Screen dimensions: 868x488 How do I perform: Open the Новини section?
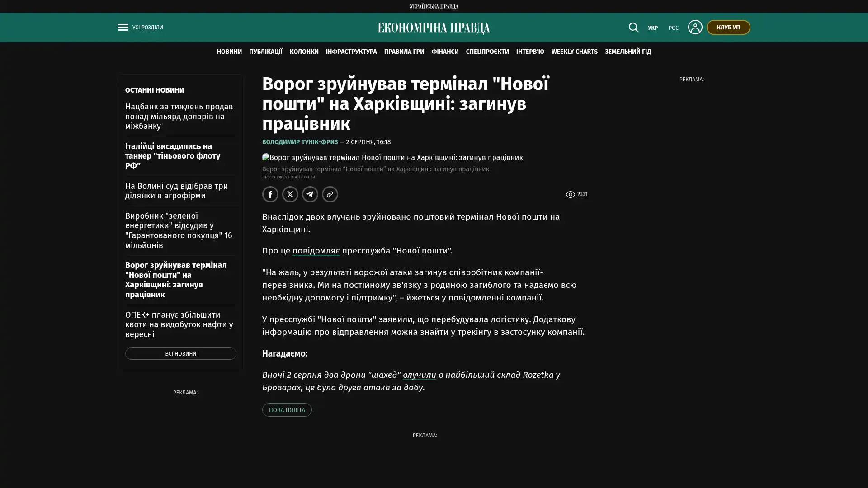click(x=229, y=52)
